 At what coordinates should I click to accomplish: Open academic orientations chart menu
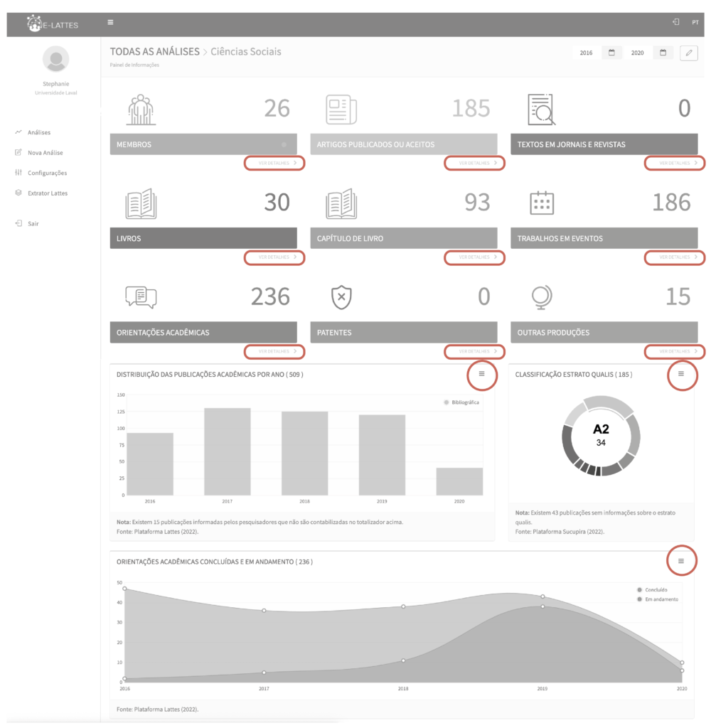point(681,562)
